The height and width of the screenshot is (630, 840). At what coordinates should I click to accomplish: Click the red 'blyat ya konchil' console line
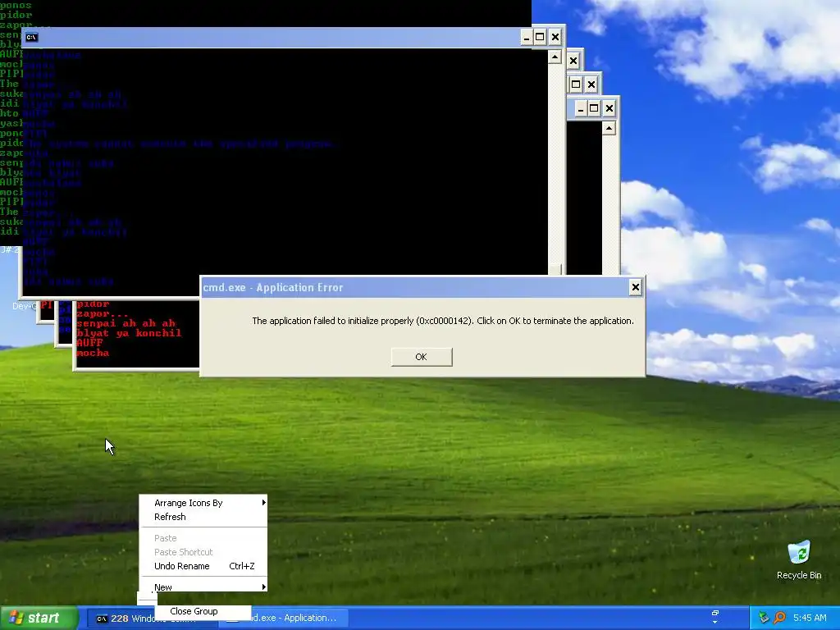[129, 333]
